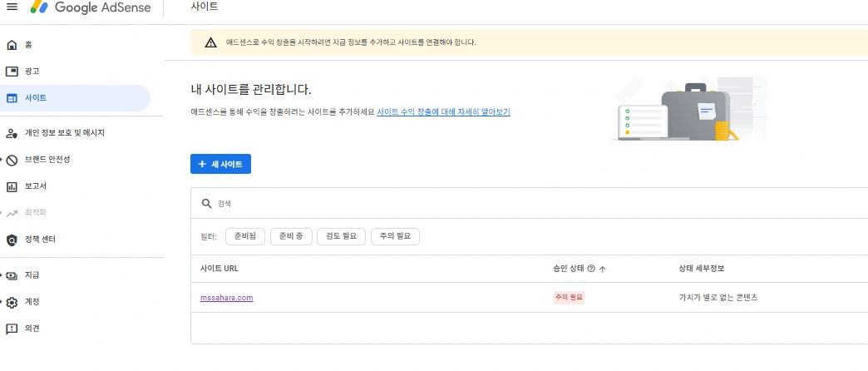Click the 사이트 URL column header
The height and width of the screenshot is (371, 868).
pyautogui.click(x=219, y=269)
